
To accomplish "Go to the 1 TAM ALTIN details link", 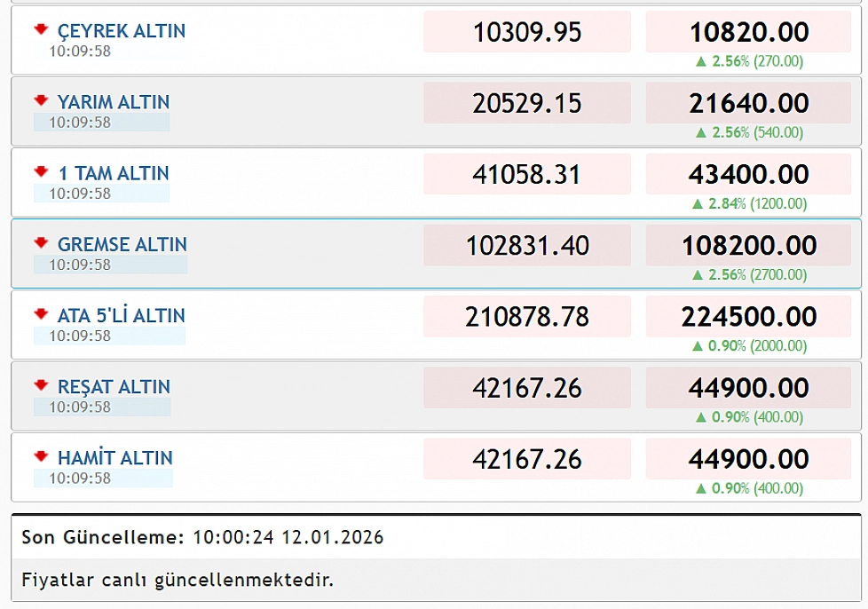I will 113,173.
